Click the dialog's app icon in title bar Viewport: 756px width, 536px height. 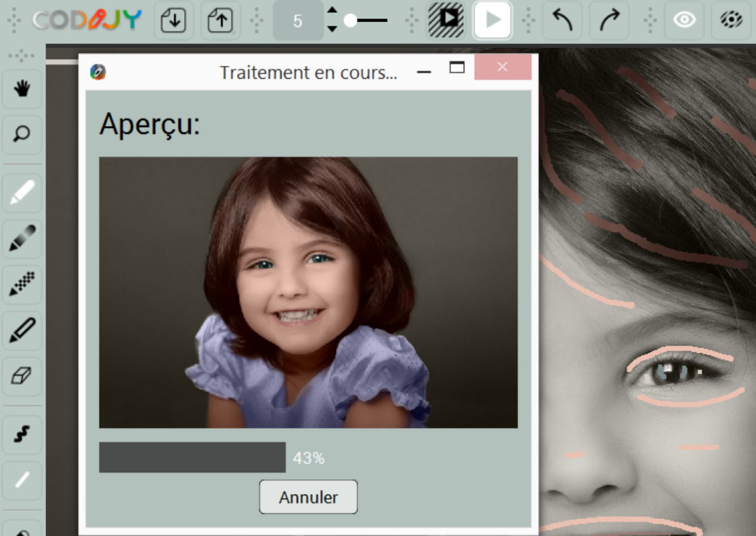(98, 72)
